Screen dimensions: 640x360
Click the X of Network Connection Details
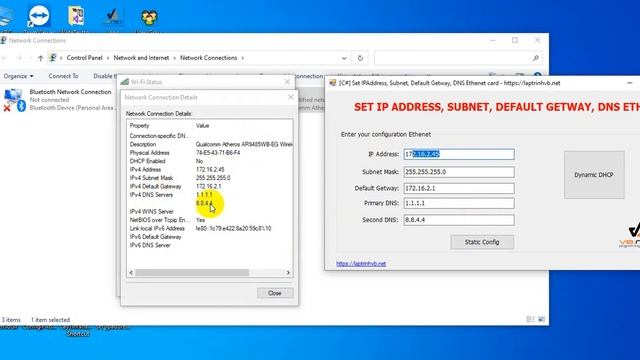point(291,97)
